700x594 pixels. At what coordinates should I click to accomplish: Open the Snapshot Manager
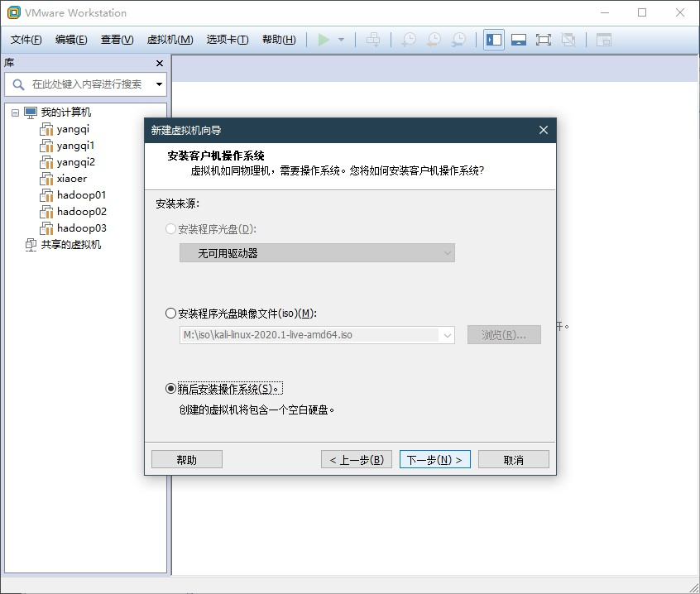[457, 39]
